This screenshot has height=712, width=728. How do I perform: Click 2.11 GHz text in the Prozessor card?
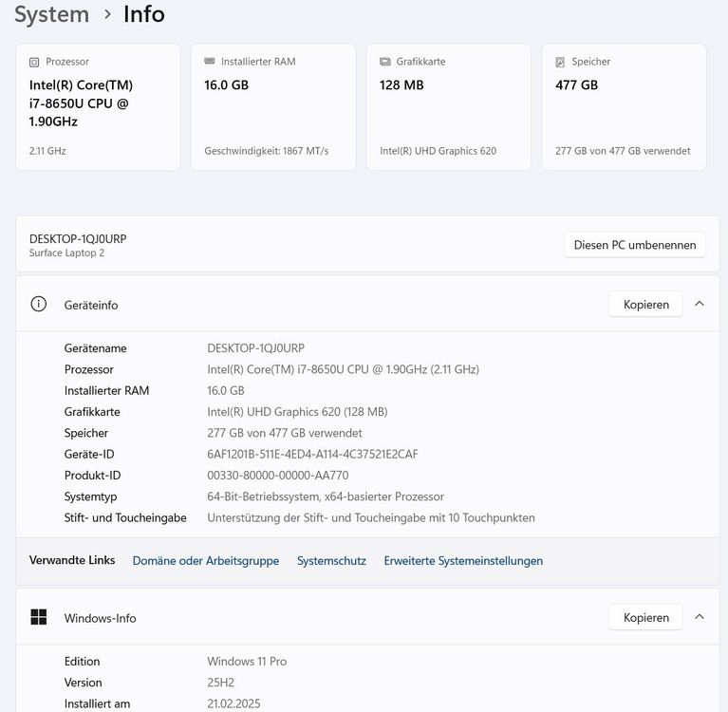tap(47, 151)
